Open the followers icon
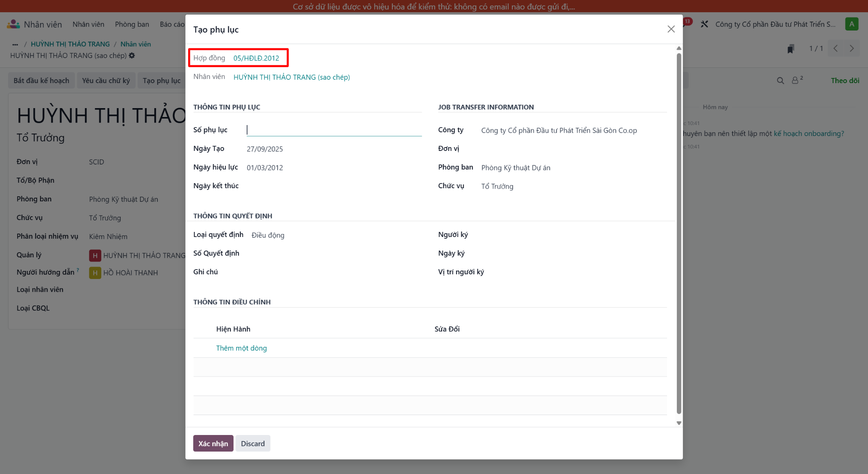Image resolution: width=868 pixels, height=474 pixels. tap(797, 80)
